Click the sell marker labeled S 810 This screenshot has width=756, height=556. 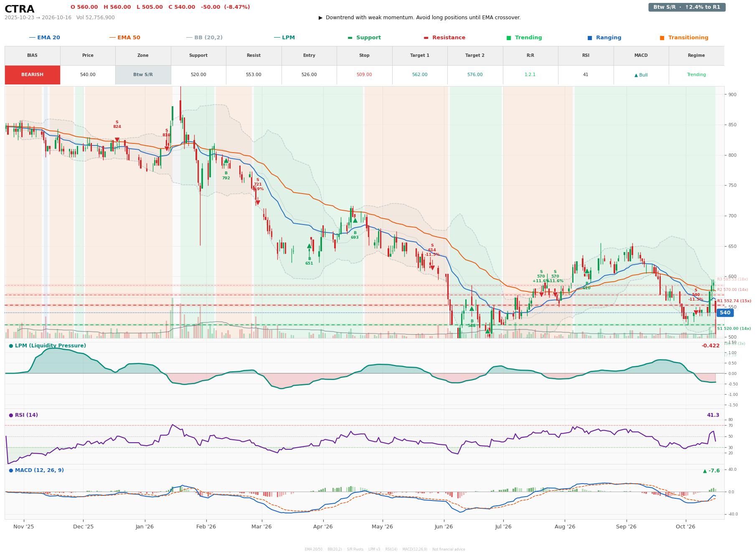pos(167,148)
